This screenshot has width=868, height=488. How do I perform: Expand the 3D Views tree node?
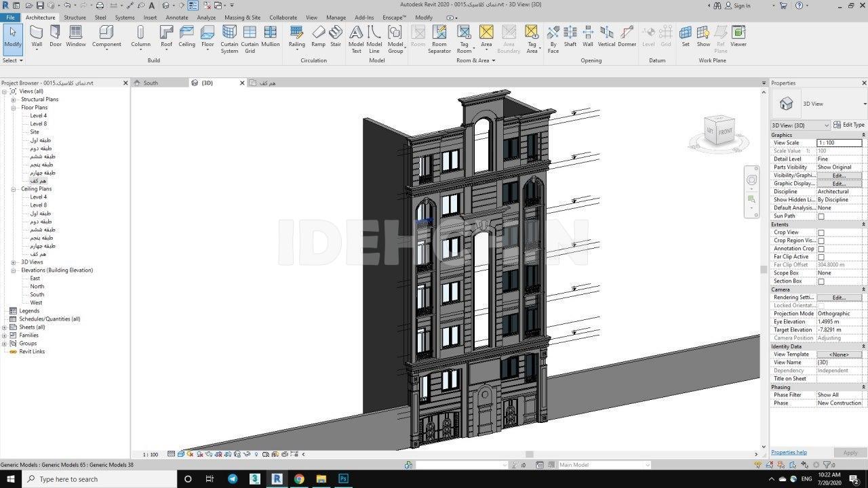coord(13,262)
